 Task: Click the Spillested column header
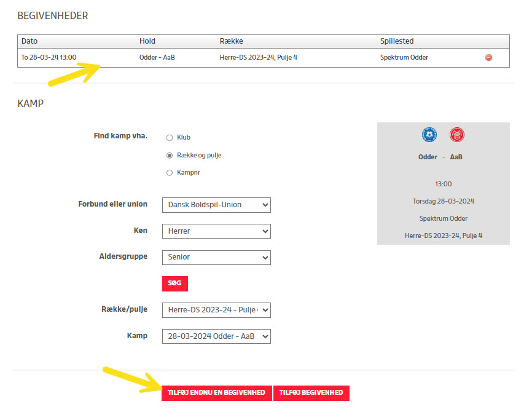click(396, 41)
